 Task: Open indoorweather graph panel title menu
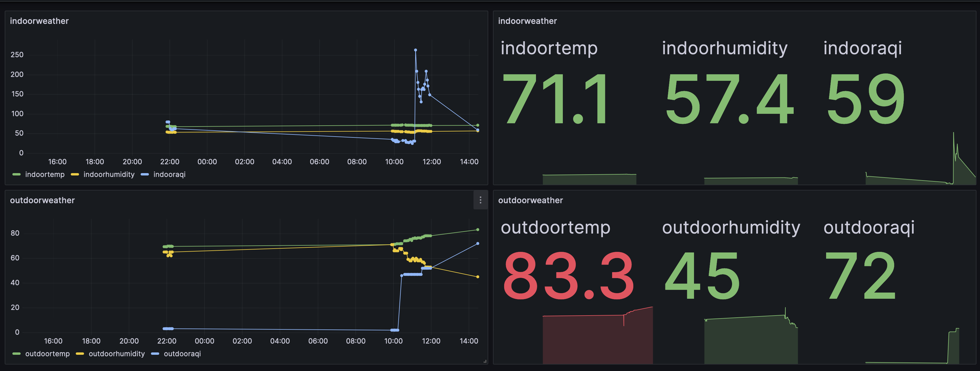39,21
